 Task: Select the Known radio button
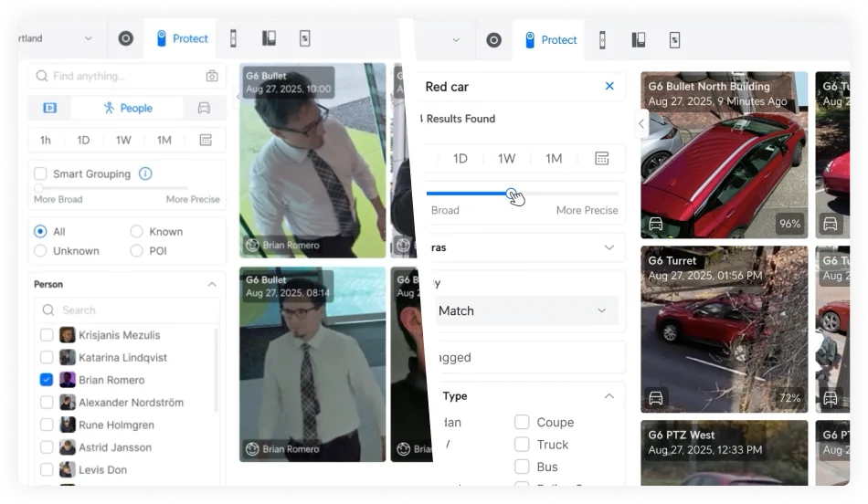(x=136, y=231)
